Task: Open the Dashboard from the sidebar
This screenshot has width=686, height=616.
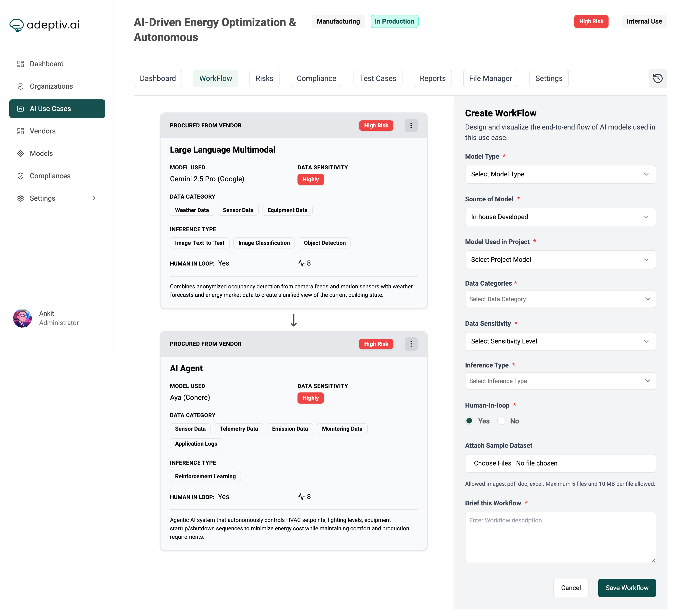Action: 46,64
